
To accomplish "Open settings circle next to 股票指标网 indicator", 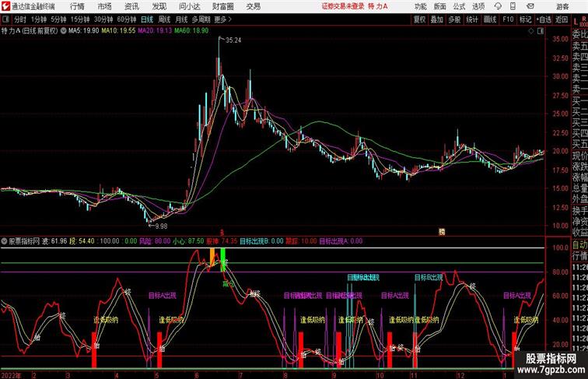I will pyautogui.click(x=4, y=241).
